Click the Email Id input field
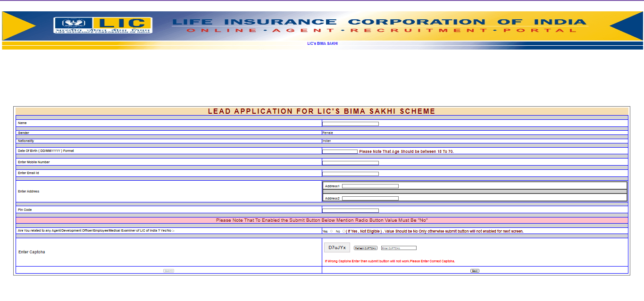The width and height of the screenshot is (644, 301). pyautogui.click(x=350, y=174)
